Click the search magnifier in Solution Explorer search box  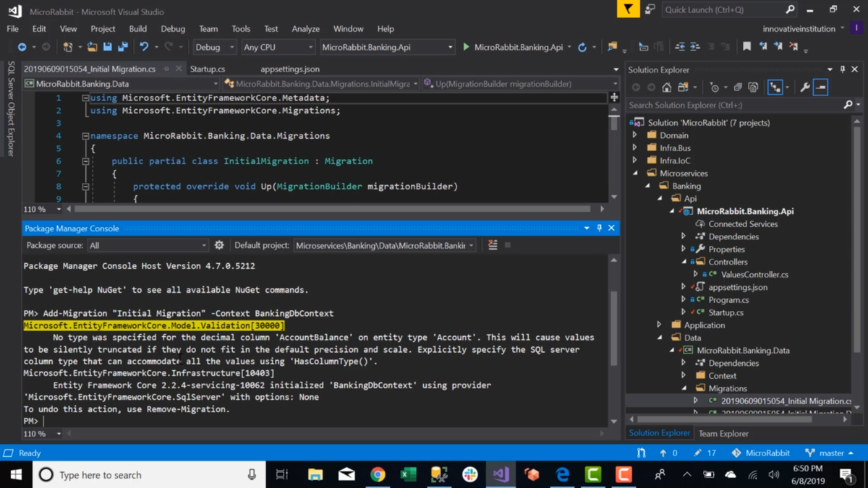coord(848,105)
